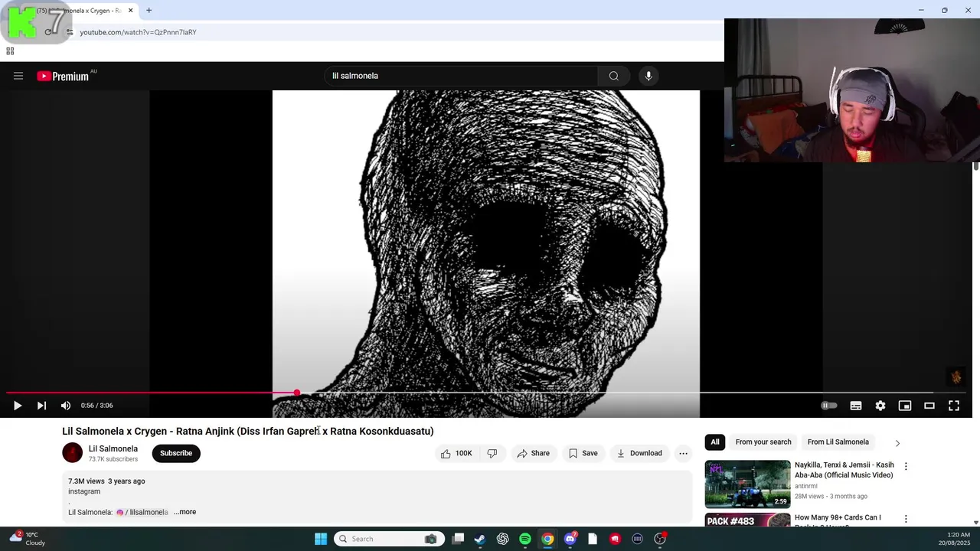Open OBS Studio from the taskbar

[660, 539]
